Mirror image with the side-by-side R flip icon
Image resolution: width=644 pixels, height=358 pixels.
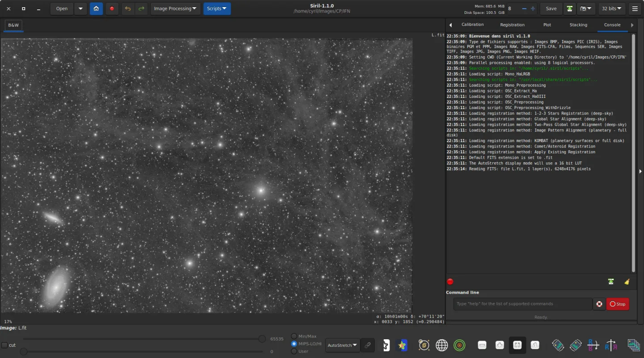tap(611, 345)
